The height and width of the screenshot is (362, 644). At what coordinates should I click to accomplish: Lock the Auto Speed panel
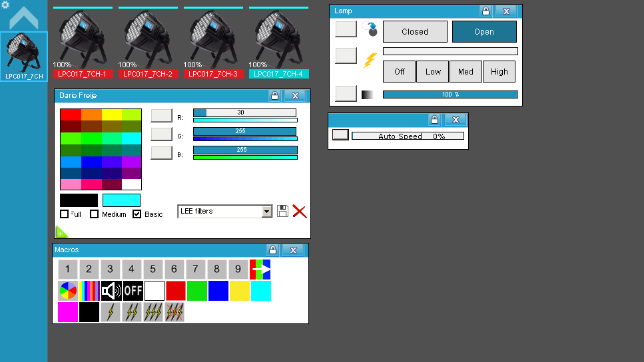pos(434,119)
